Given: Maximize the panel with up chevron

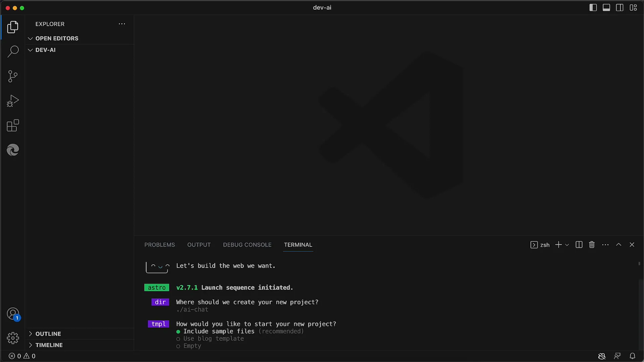Looking at the screenshot, I should pos(618,244).
